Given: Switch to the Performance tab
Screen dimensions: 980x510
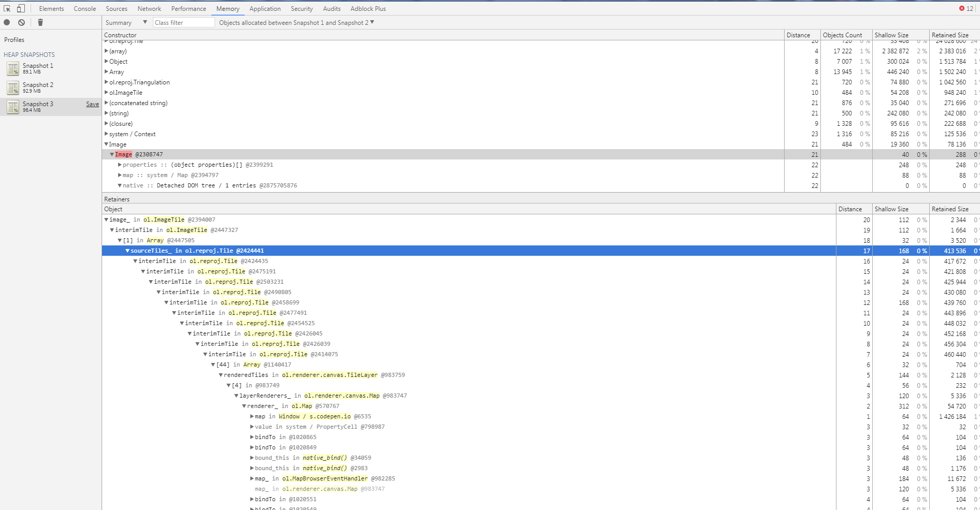Looking at the screenshot, I should 189,8.
